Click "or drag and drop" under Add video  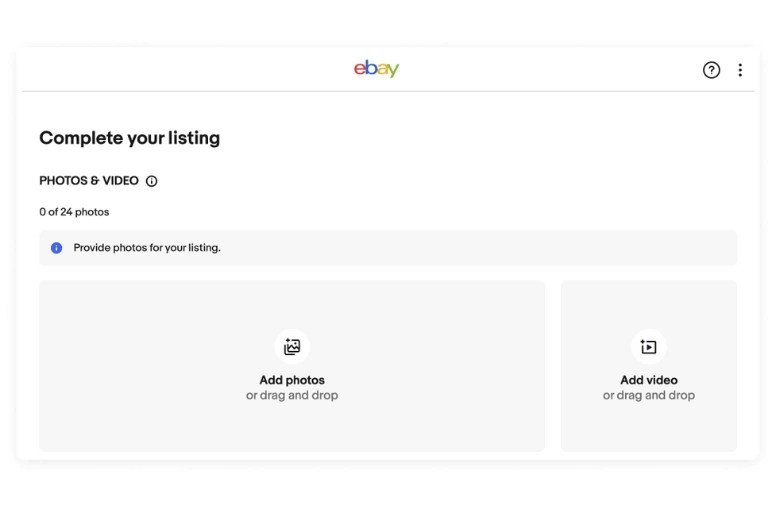pyautogui.click(x=649, y=395)
